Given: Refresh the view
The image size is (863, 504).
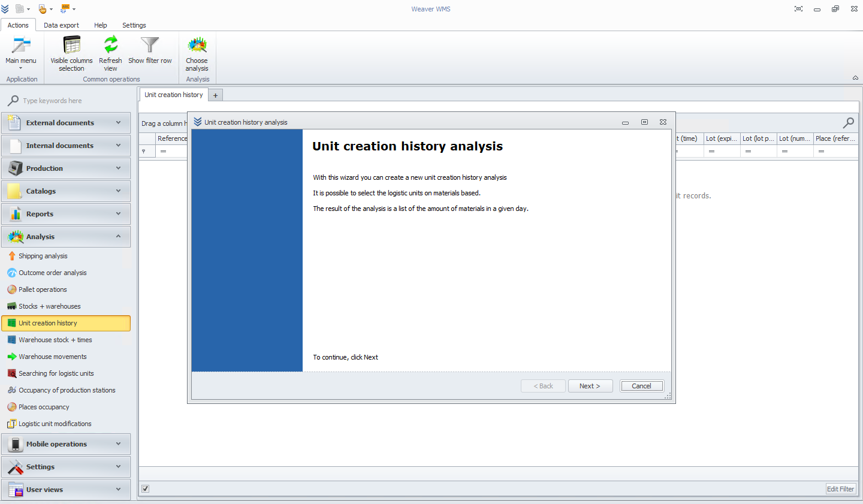Looking at the screenshot, I should click(110, 53).
